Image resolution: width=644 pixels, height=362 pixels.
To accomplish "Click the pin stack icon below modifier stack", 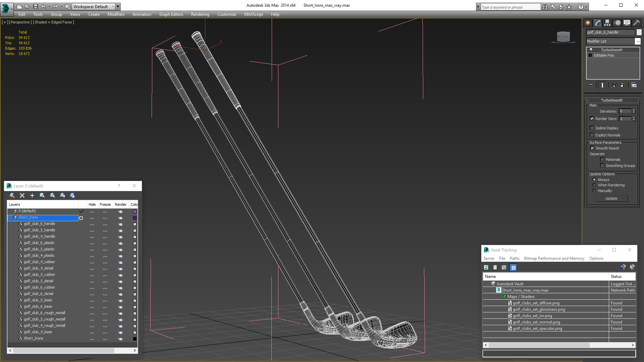I will pos(591,85).
